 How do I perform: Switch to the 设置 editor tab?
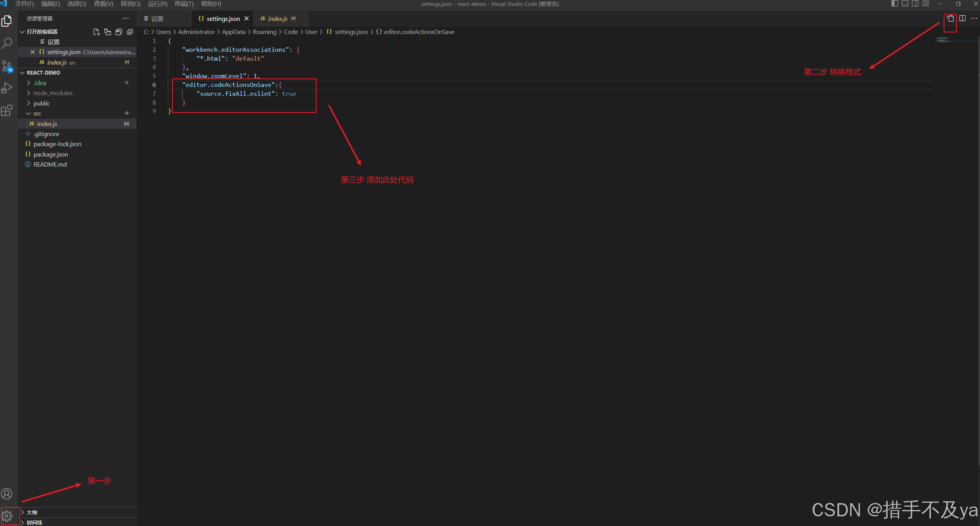[164, 19]
